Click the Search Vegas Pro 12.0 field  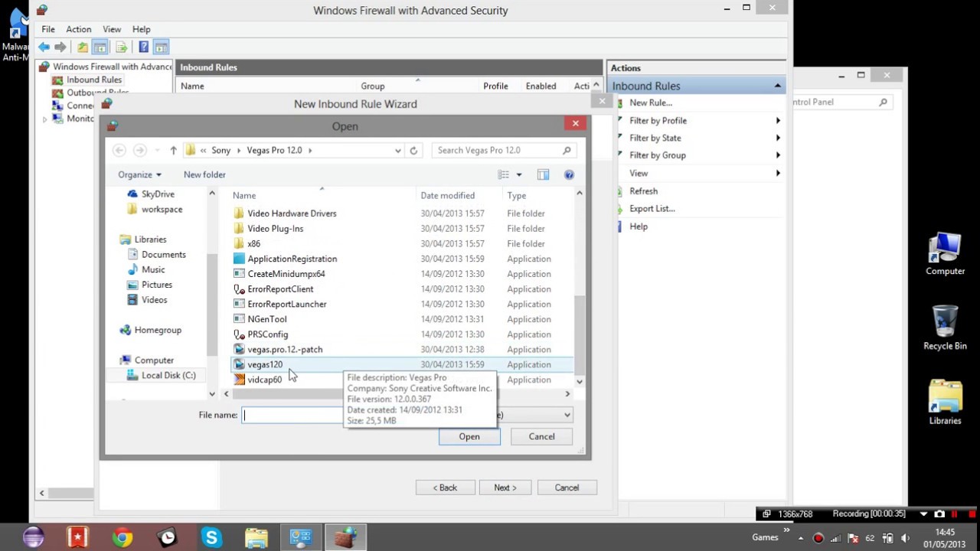tap(498, 151)
